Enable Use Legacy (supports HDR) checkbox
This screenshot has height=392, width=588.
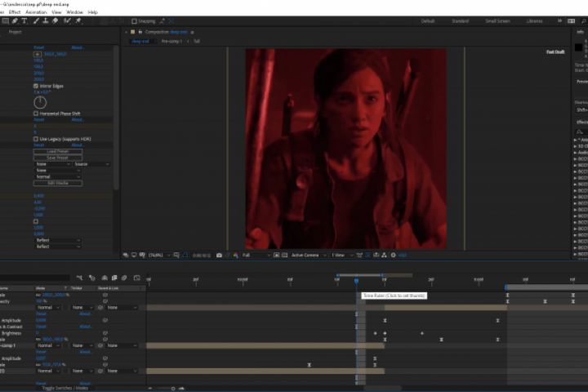(36, 139)
